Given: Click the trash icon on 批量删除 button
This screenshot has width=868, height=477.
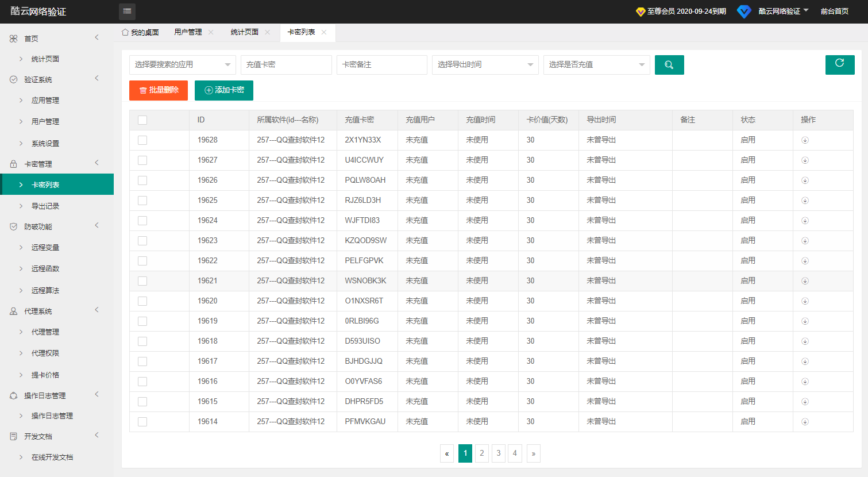Looking at the screenshot, I should click(x=144, y=90).
